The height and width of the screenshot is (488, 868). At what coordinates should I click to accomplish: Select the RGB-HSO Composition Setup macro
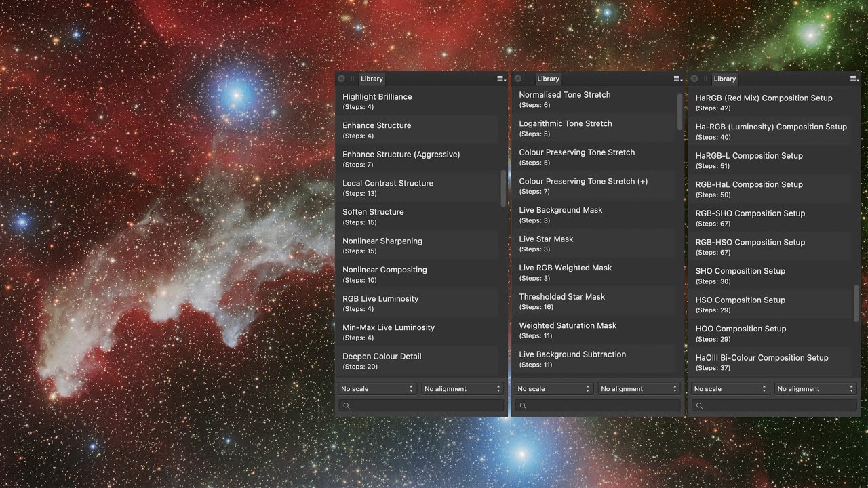pos(770,247)
